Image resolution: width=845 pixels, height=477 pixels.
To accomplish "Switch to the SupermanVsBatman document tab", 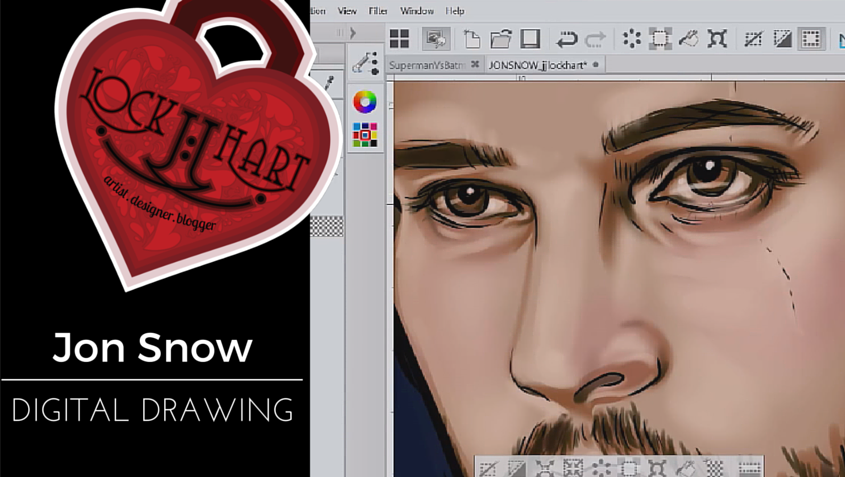I will tap(426, 65).
